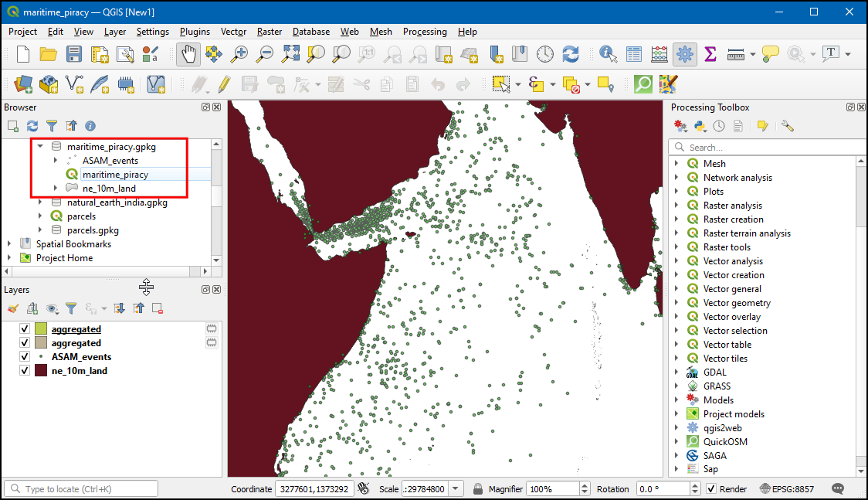
Task: Open Data Source Manager icon
Action: click(22, 85)
